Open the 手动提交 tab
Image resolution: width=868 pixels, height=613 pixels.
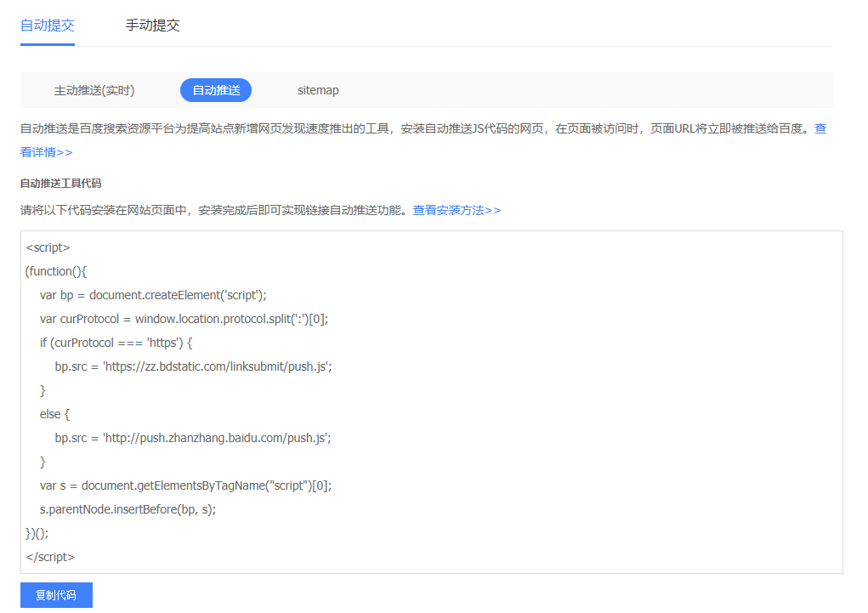152,26
